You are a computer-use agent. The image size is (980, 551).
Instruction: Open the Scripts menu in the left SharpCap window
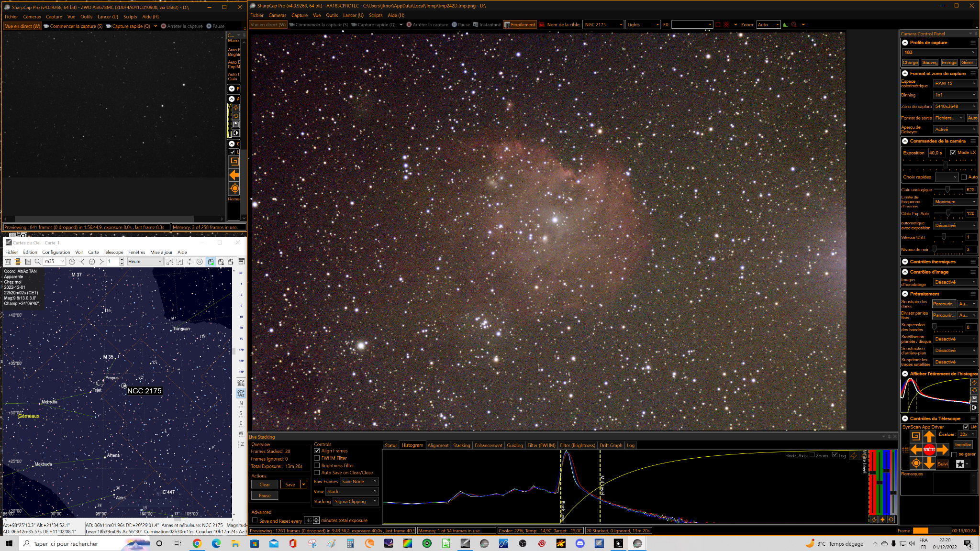click(130, 17)
